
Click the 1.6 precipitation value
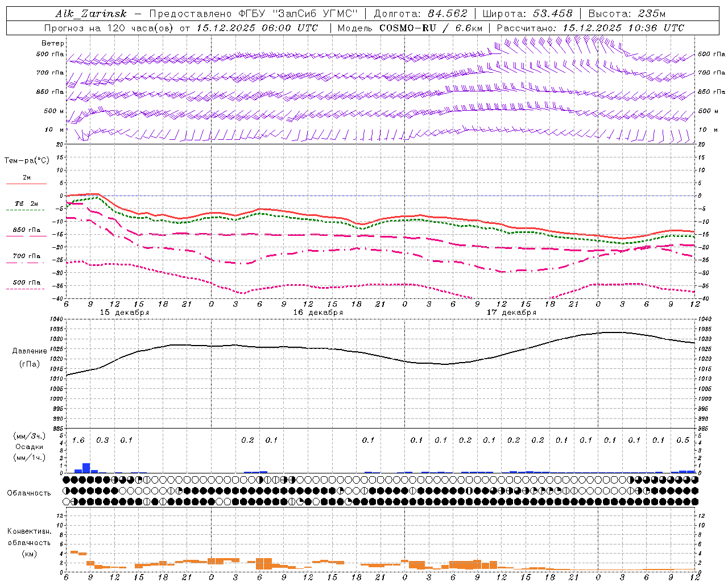tap(78, 440)
